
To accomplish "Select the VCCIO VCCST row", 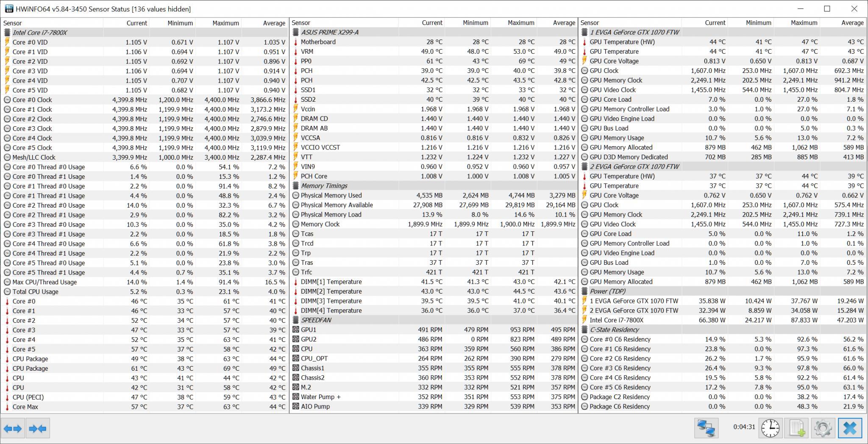I will [434, 147].
